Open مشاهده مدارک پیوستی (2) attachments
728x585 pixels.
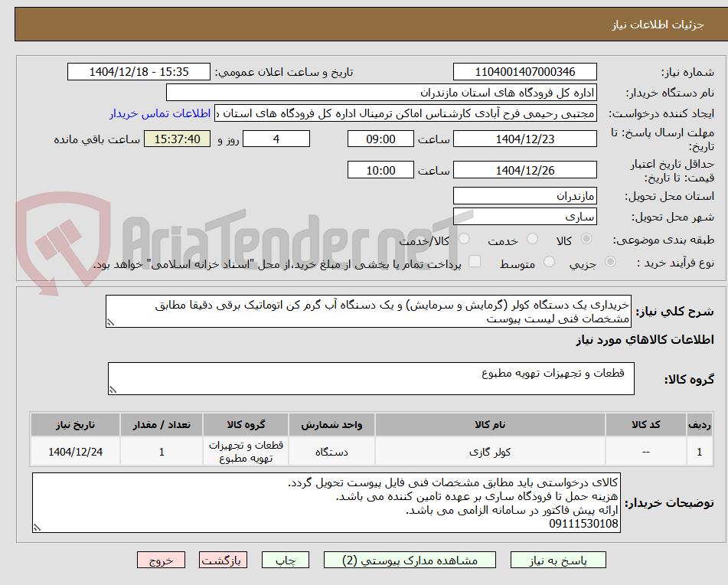[410, 560]
